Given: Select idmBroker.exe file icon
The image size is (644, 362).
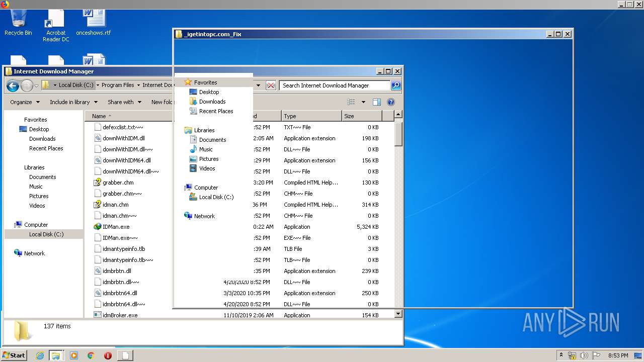Looking at the screenshot, I should pyautogui.click(x=98, y=315).
